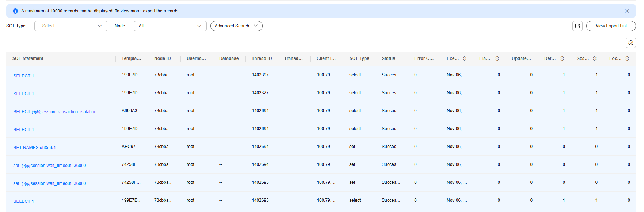
Task: Sort by Sca... column sort icon
Action: click(x=594, y=58)
